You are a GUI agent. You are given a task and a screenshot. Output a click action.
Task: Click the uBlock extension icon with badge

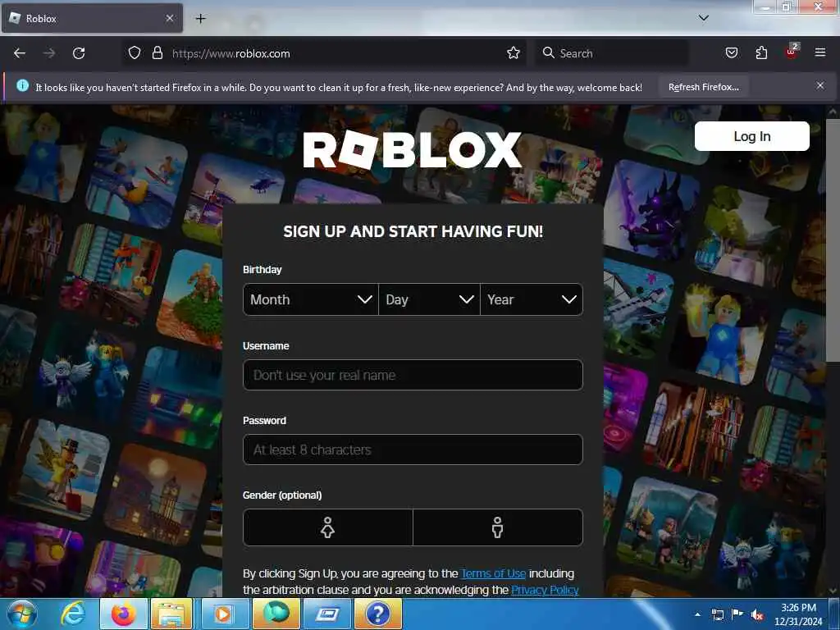coord(792,52)
